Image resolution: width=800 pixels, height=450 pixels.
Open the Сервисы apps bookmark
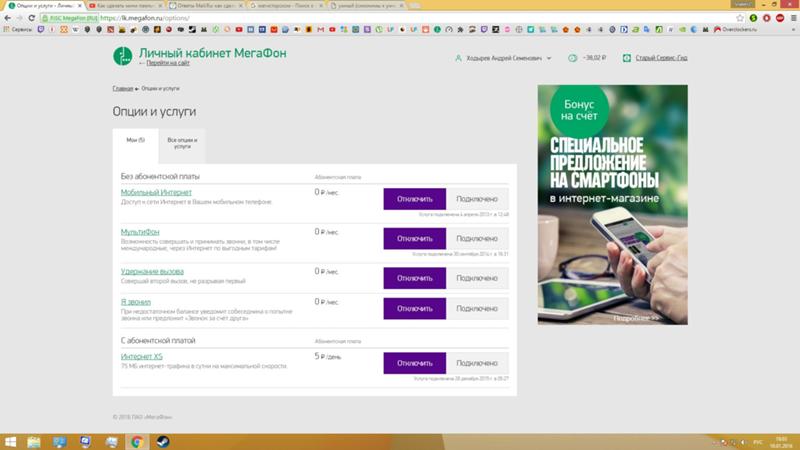pyautogui.click(x=18, y=30)
